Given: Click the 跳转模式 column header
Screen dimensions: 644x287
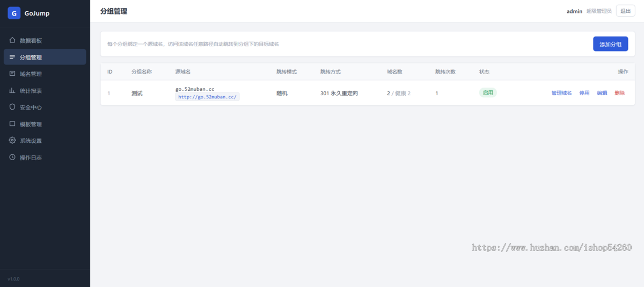Looking at the screenshot, I should tap(287, 71).
